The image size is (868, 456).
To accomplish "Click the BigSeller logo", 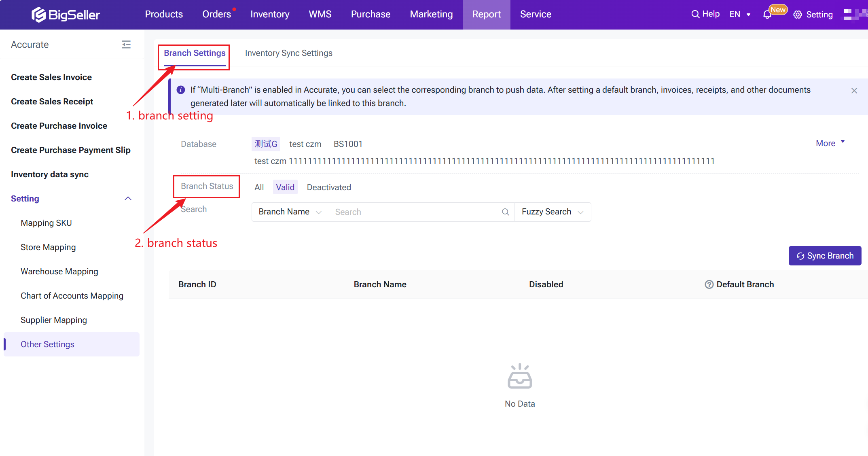I will pos(66,15).
